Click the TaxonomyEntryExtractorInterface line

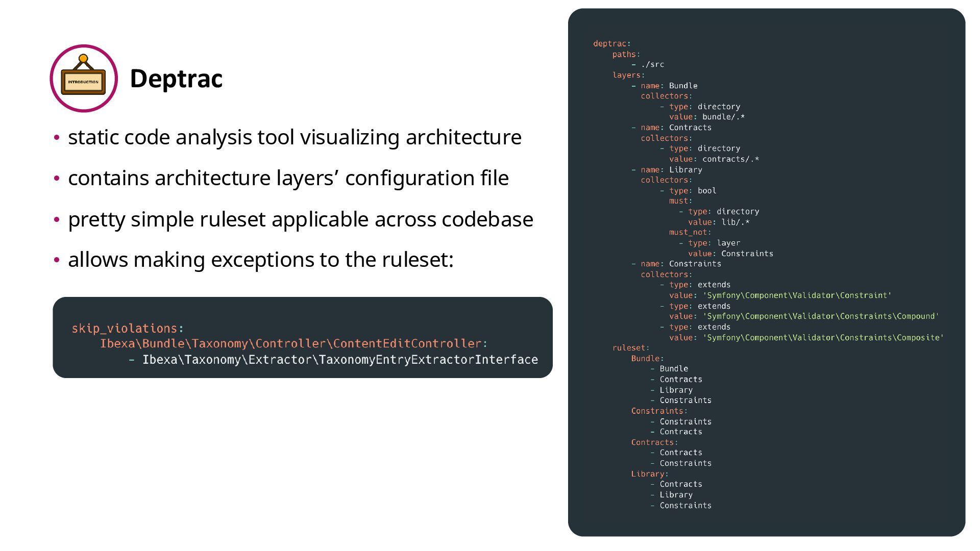pyautogui.click(x=339, y=360)
